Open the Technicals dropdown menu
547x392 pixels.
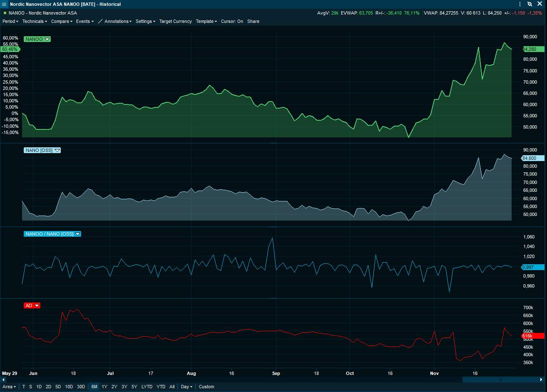click(35, 21)
